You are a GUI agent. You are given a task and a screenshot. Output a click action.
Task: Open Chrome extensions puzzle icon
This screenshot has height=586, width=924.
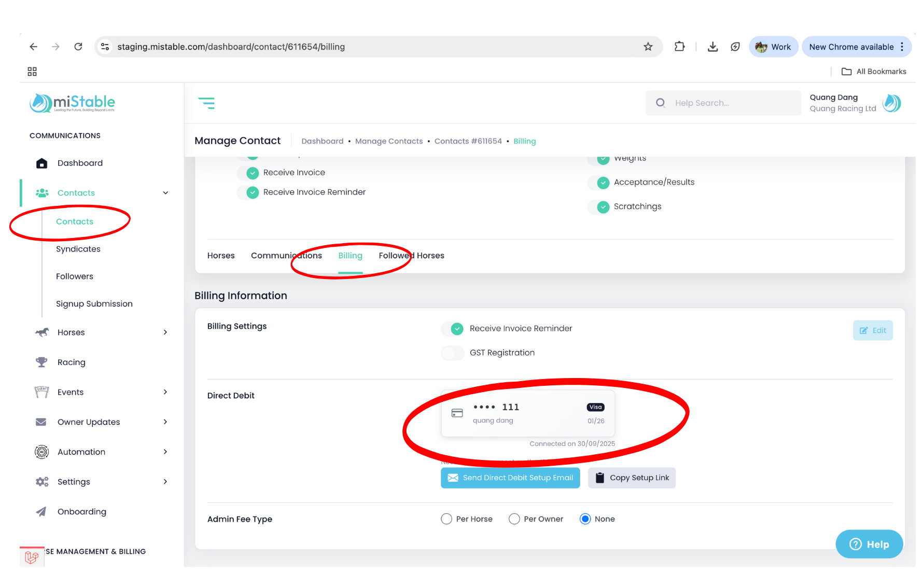tap(679, 47)
